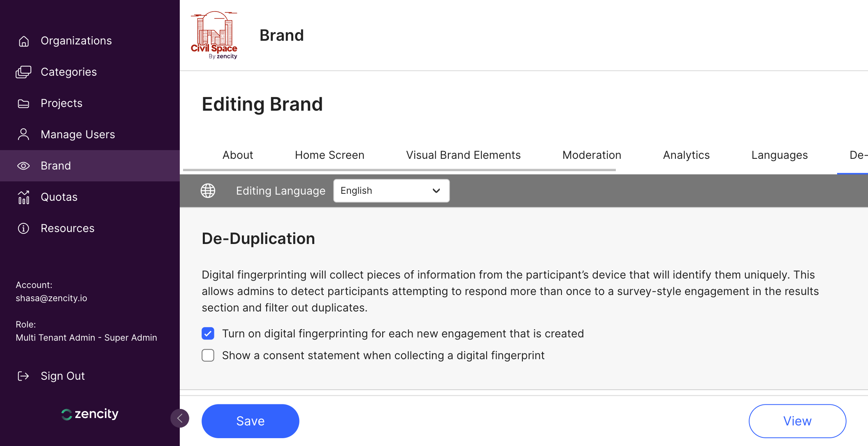Image resolution: width=868 pixels, height=446 pixels.
Task: Click the De-Duplication section heading
Action: [258, 239]
